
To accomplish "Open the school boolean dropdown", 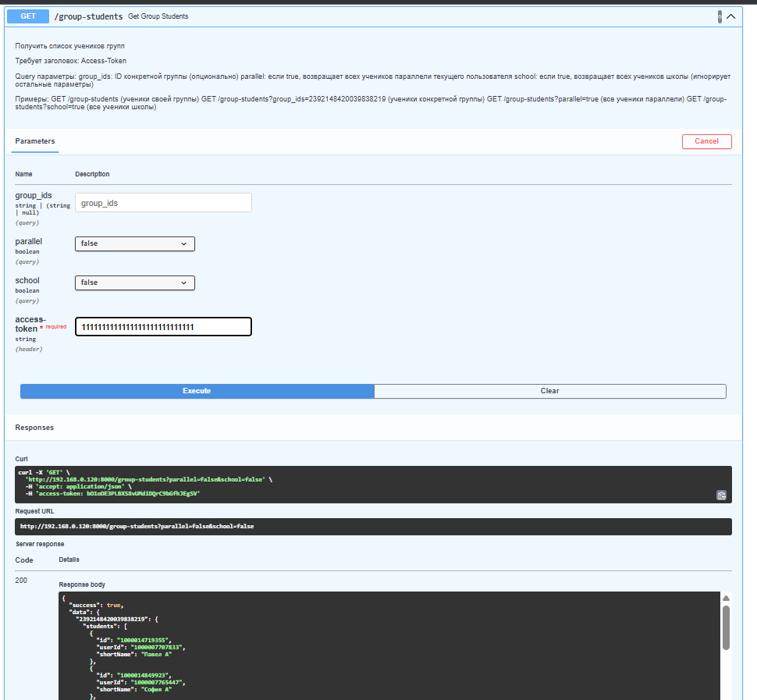I will point(135,282).
